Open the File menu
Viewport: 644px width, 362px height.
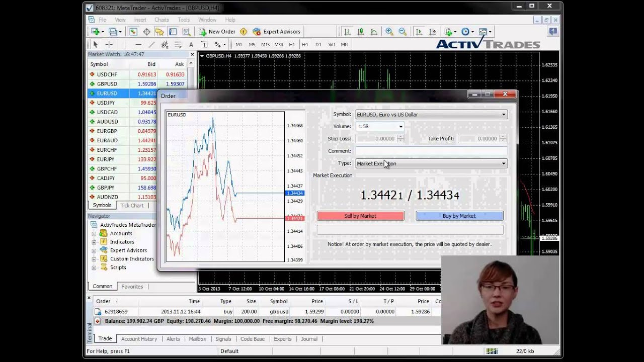pyautogui.click(x=103, y=20)
